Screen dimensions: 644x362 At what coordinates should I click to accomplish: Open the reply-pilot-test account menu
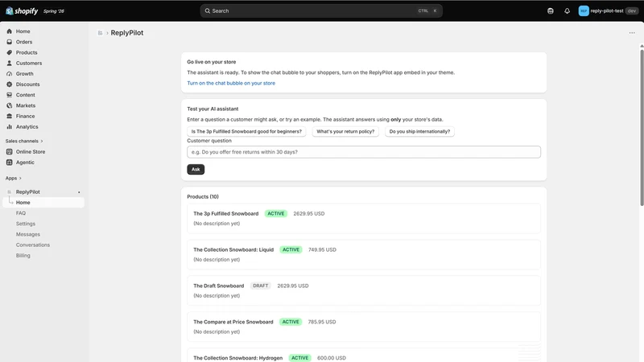(608, 11)
